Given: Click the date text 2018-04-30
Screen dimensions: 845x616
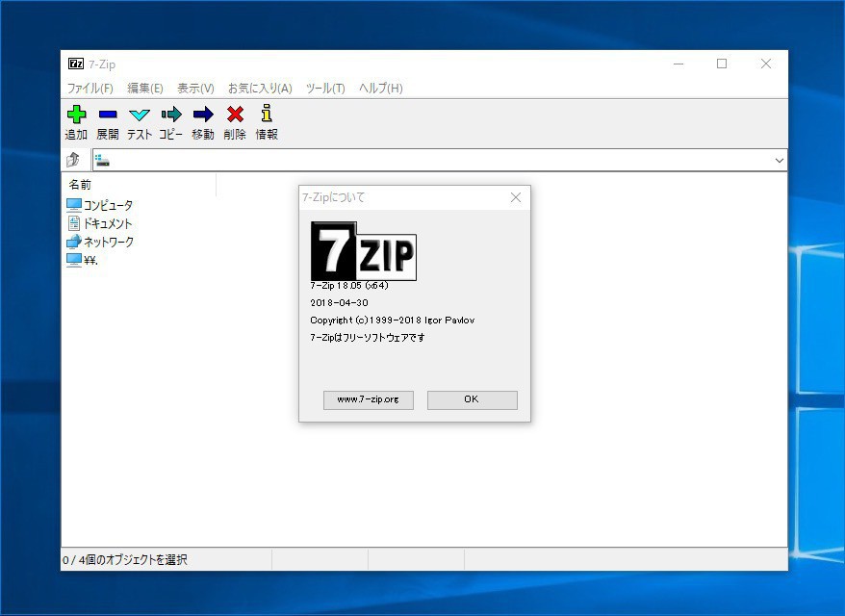Looking at the screenshot, I should [339, 303].
